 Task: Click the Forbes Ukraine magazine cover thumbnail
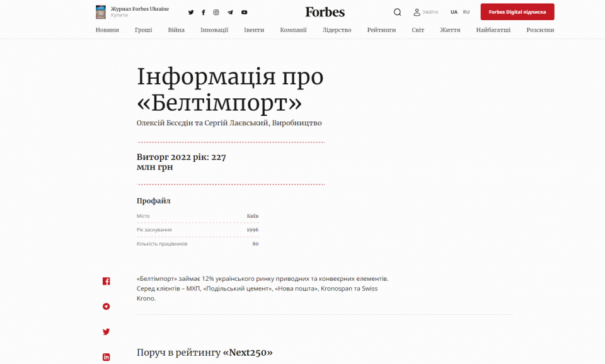tap(100, 11)
